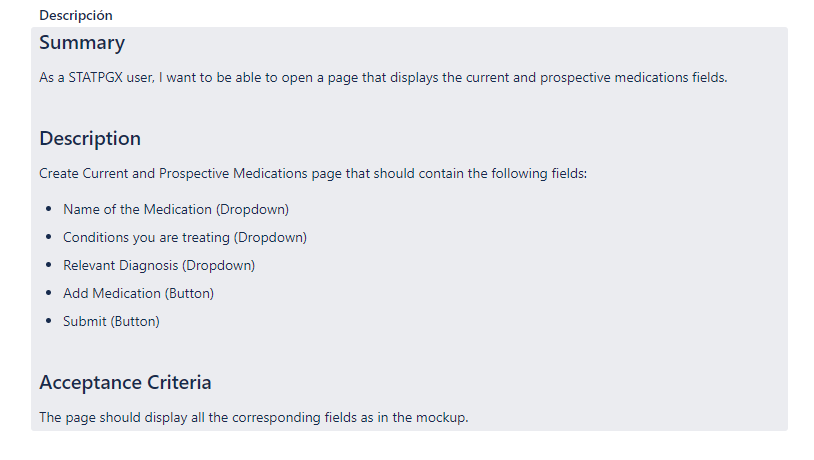814x460 pixels.
Task: Click 'Conditions you are treating (Dropdown)' item
Action: pos(185,237)
